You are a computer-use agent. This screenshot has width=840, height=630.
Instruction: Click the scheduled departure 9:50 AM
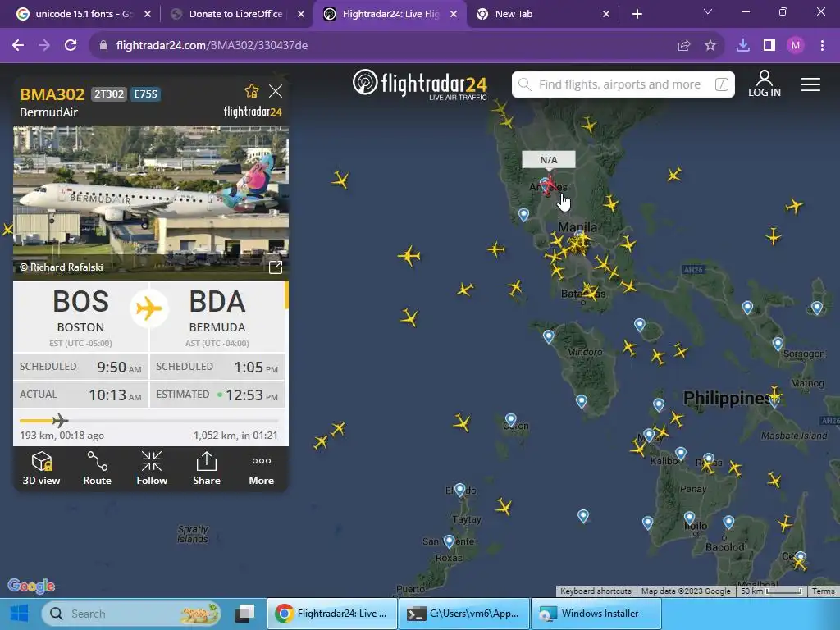click(119, 367)
